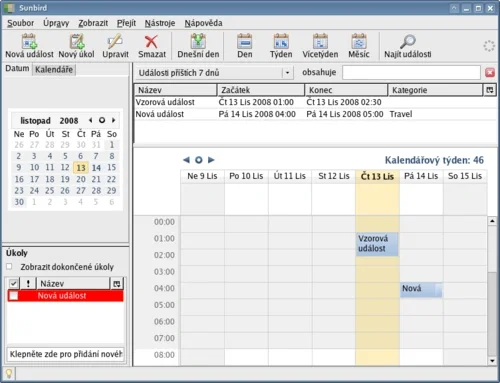
Task: Open the Nápověda menu
Action: [x=203, y=23]
